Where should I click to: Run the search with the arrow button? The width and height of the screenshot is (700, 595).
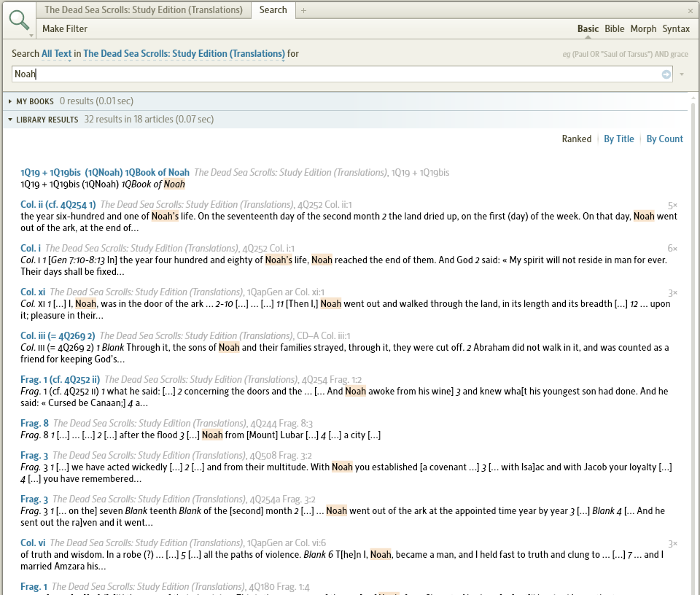click(x=666, y=74)
